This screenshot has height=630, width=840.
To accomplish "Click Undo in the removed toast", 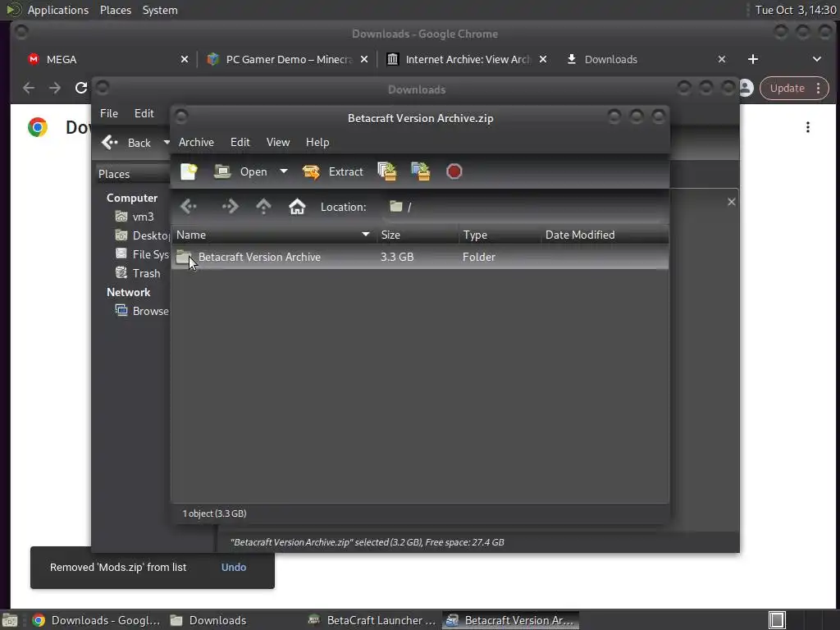I will point(234,568).
